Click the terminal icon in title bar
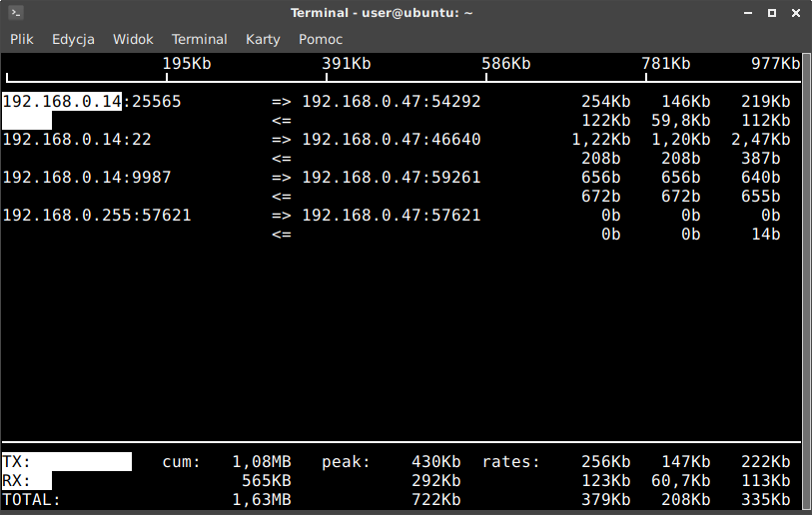The height and width of the screenshot is (515, 812). click(x=15, y=13)
